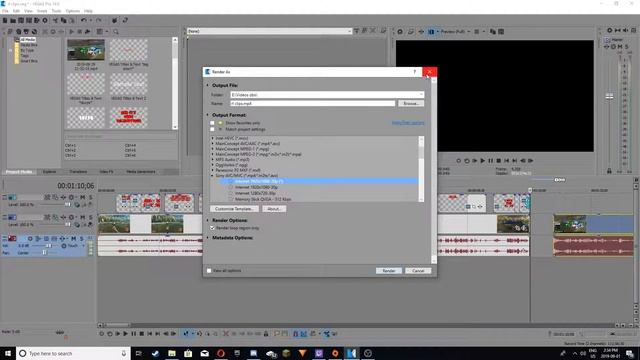Expand MainConcept AVC/AAC format group

(213, 144)
